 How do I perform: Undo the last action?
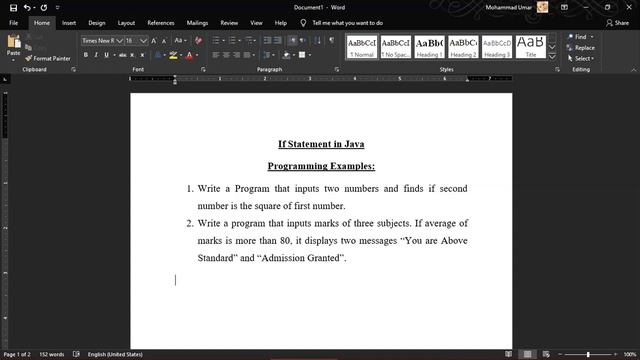point(27,7)
